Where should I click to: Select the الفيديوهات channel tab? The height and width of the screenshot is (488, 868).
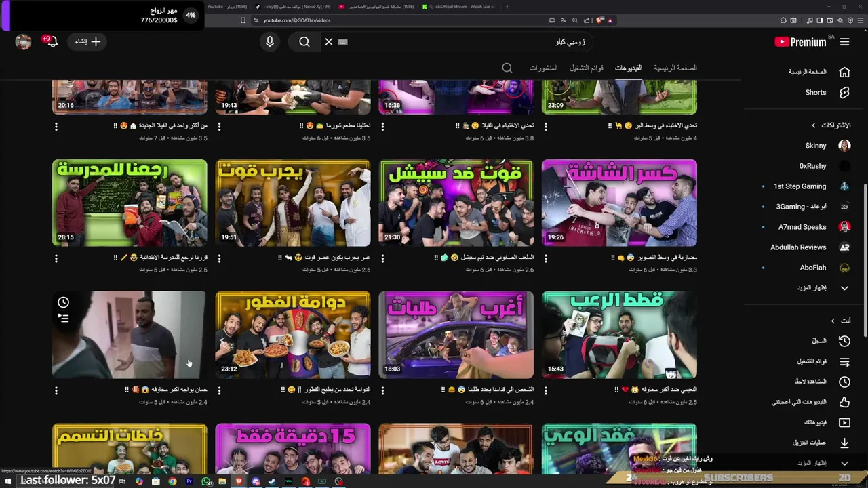pyautogui.click(x=629, y=68)
